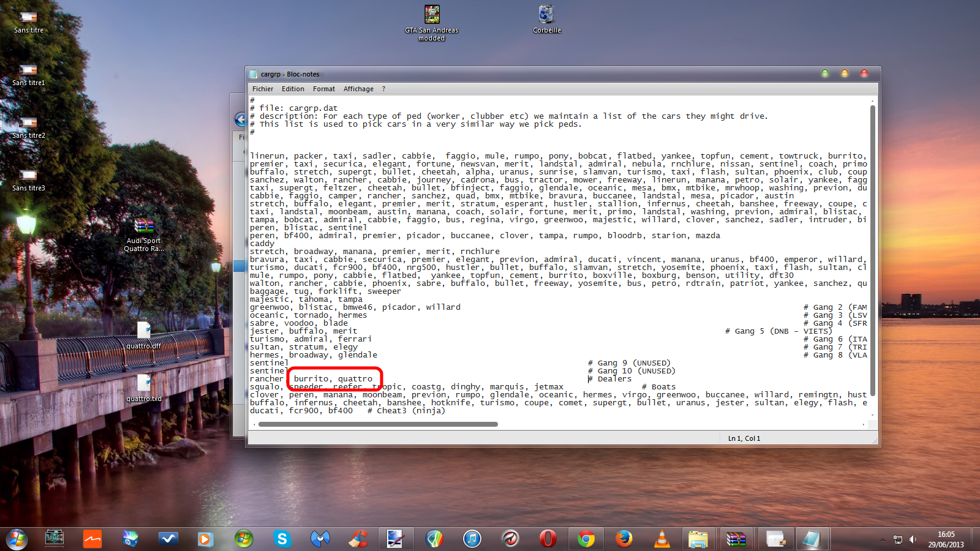Open Google Chrome from the taskbar
This screenshot has height=551, width=980.
coord(586,539)
